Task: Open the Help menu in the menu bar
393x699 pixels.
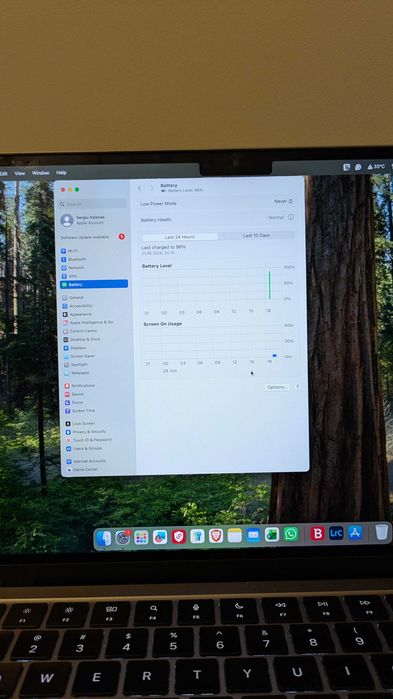Action: click(61, 173)
